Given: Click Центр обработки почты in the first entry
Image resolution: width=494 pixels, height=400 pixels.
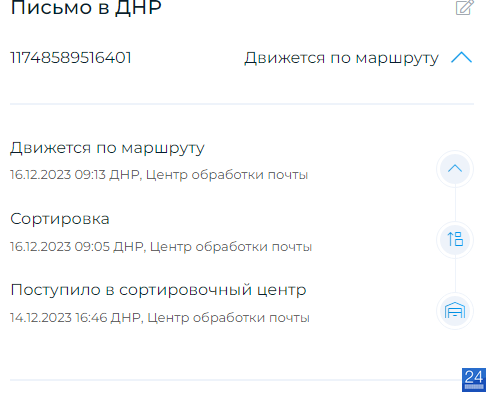Looking at the screenshot, I should [x=227, y=175].
